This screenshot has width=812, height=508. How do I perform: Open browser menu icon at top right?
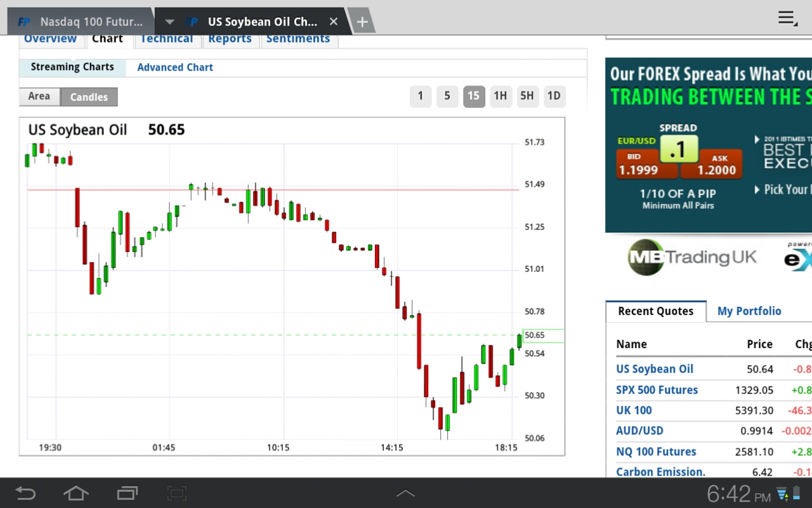click(x=788, y=18)
